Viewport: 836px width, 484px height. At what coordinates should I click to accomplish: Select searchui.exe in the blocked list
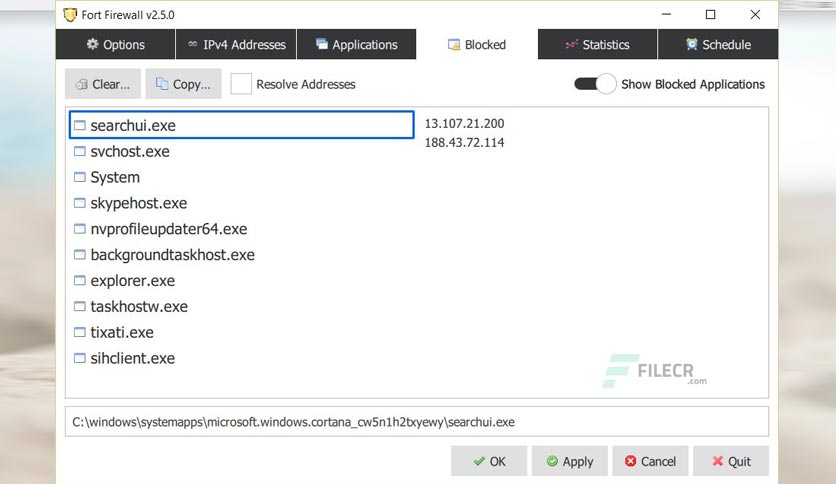pyautogui.click(x=242, y=125)
